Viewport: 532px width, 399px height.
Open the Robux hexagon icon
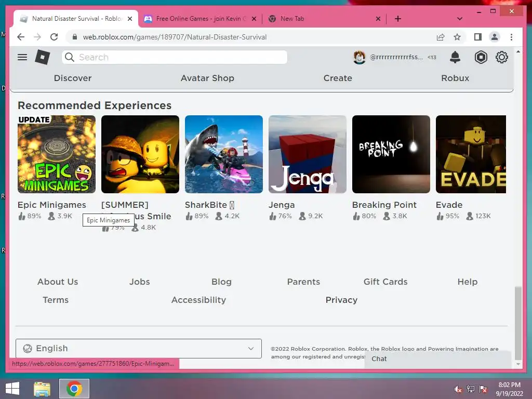pyautogui.click(x=481, y=57)
